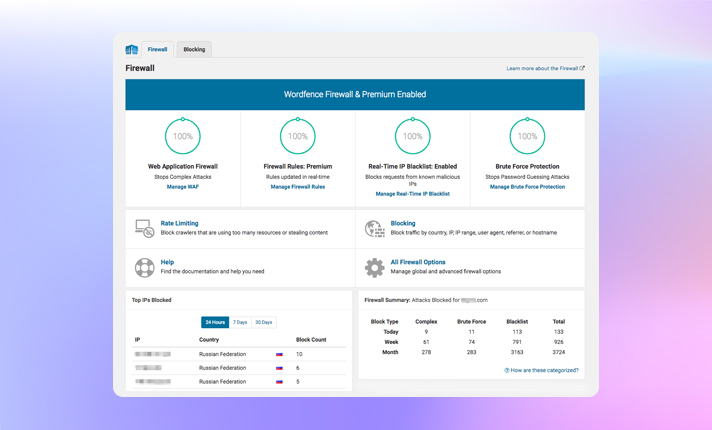The height and width of the screenshot is (430, 712).
Task: Click the Wordfence logo icon
Action: click(x=132, y=49)
